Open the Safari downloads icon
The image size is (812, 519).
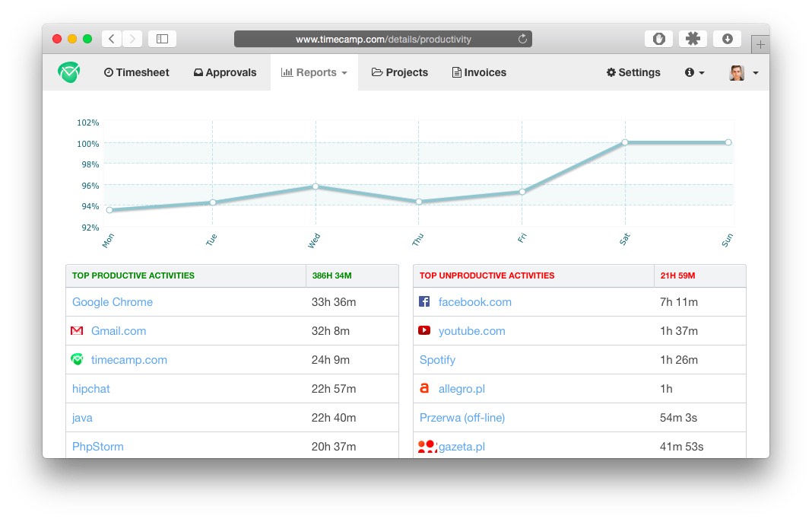click(x=727, y=39)
